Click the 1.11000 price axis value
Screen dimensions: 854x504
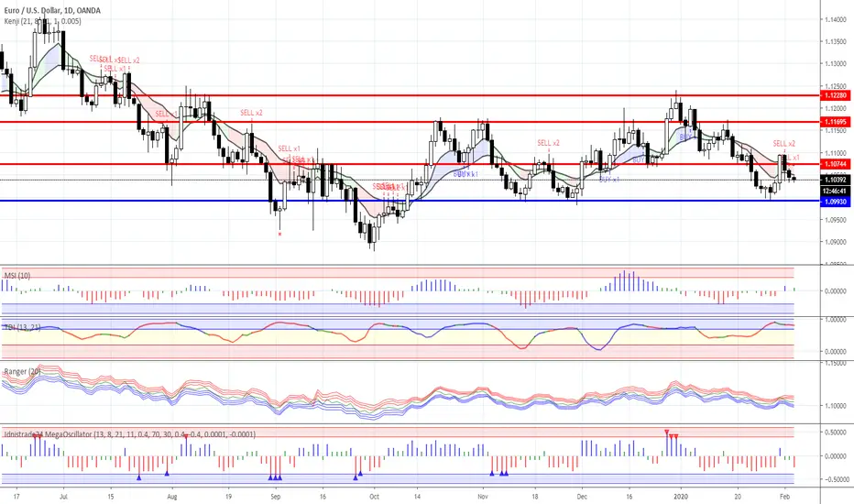tap(836, 153)
